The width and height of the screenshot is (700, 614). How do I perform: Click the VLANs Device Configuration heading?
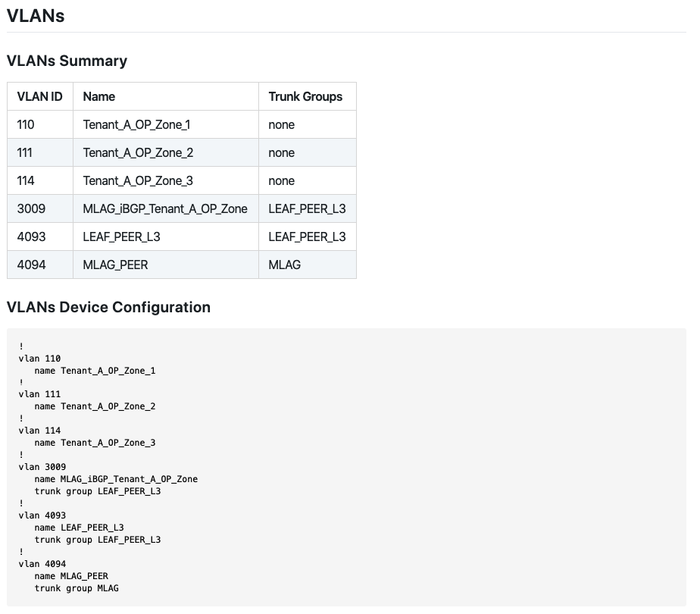[108, 307]
